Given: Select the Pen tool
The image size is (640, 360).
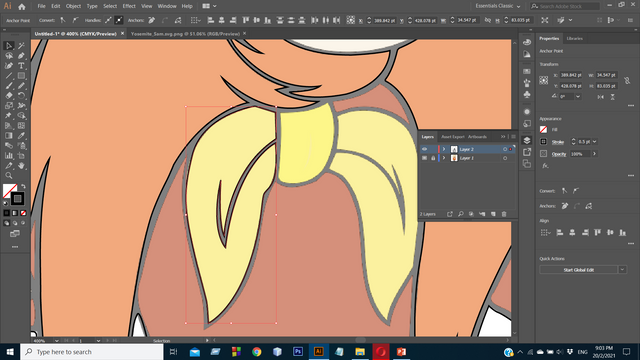Looking at the screenshot, I should (21, 56).
